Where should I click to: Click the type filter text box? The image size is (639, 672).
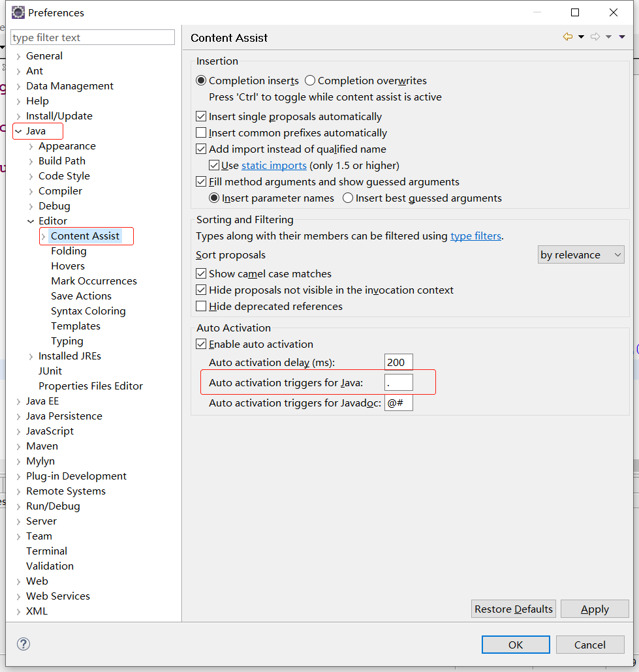(x=93, y=37)
